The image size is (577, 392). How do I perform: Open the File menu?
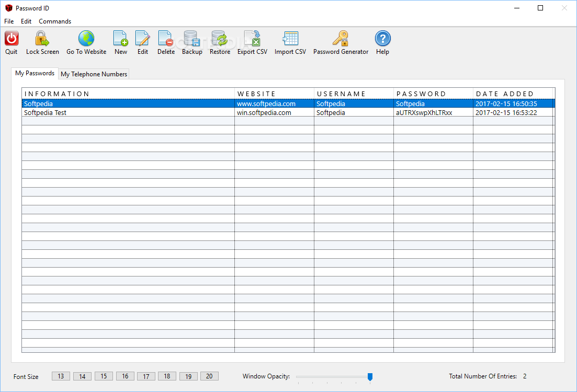coord(9,21)
